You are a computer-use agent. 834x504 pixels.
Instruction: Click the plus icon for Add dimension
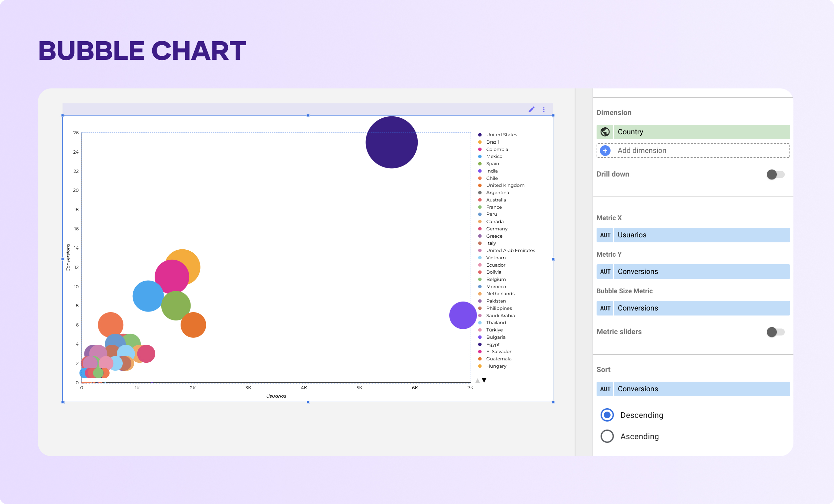click(605, 150)
